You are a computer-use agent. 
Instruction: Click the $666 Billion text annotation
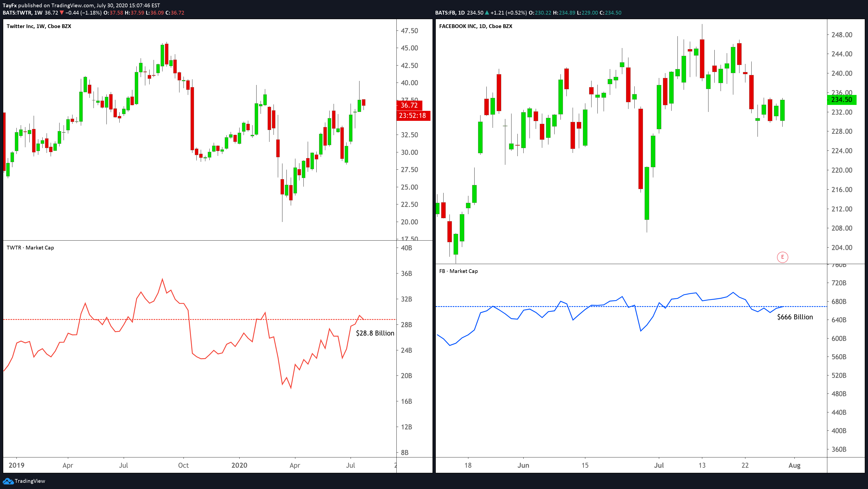795,317
